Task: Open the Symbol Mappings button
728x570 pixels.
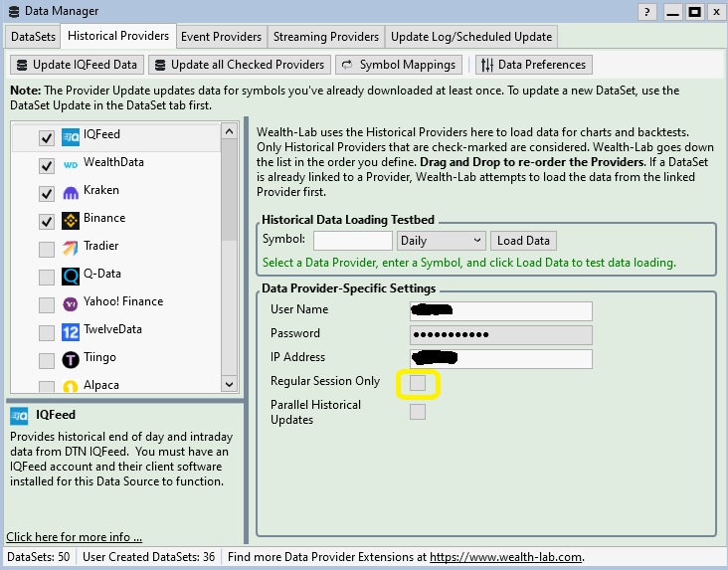Action: point(398,65)
